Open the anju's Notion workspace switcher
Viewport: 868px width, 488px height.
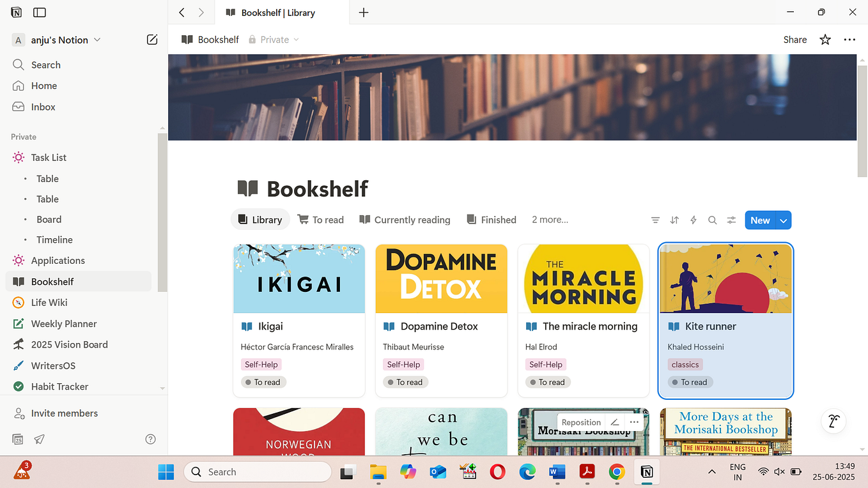click(61, 40)
